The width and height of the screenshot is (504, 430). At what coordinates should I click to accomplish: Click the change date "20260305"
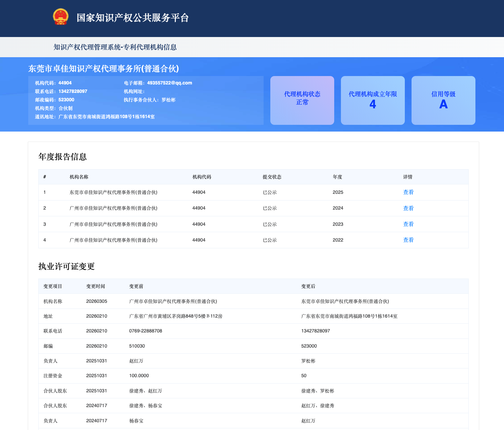(x=96, y=301)
